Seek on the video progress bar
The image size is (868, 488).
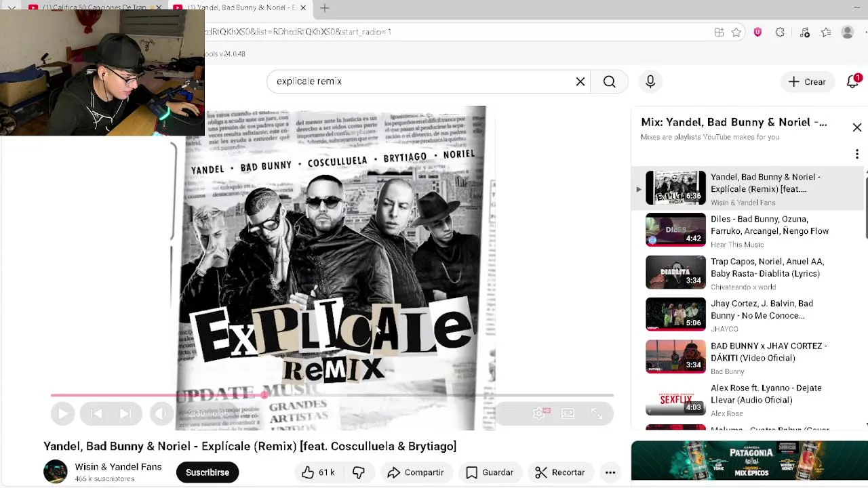[332, 395]
